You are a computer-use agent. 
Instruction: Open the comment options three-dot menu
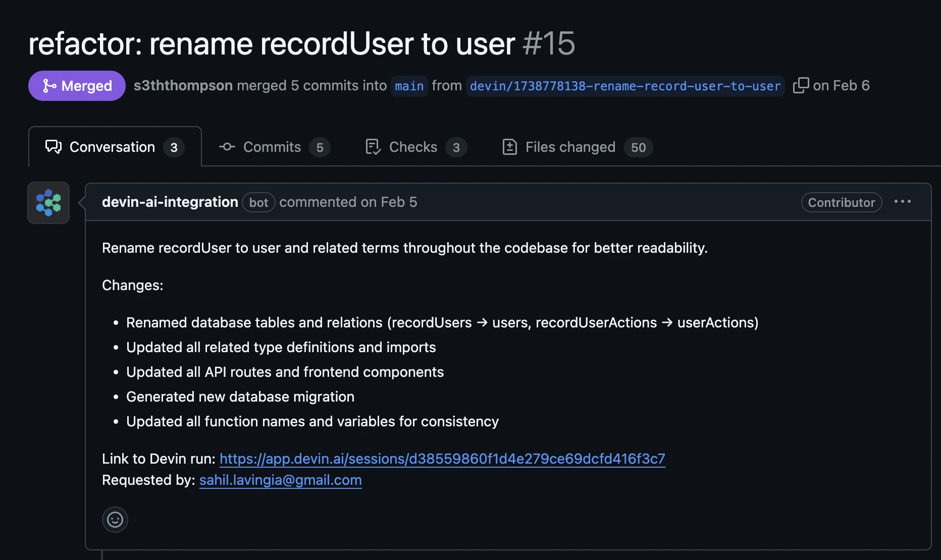902,202
